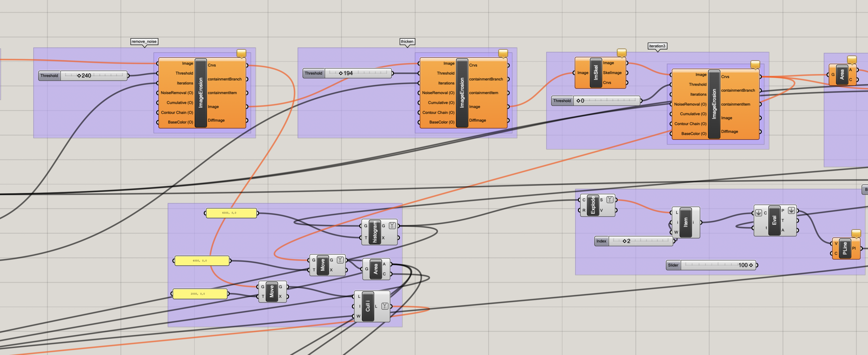This screenshot has width=868, height=355.
Task: Select the Item component name bar
Action: point(685,222)
